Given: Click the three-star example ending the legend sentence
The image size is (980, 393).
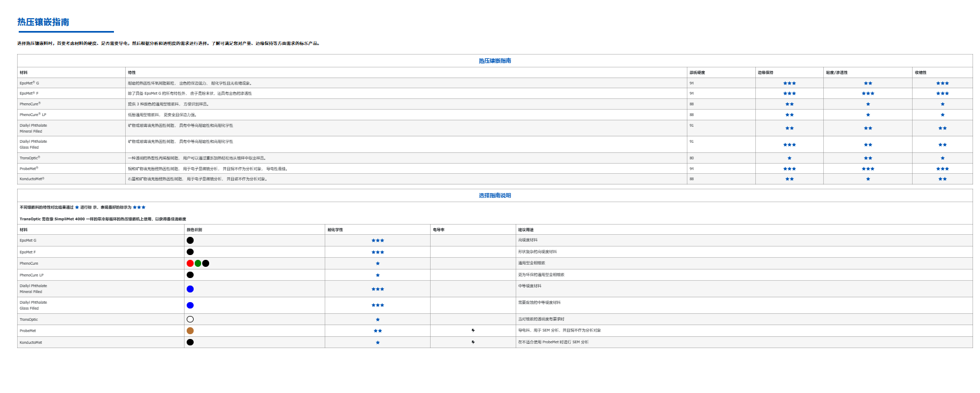Looking at the screenshot, I should [139, 207].
